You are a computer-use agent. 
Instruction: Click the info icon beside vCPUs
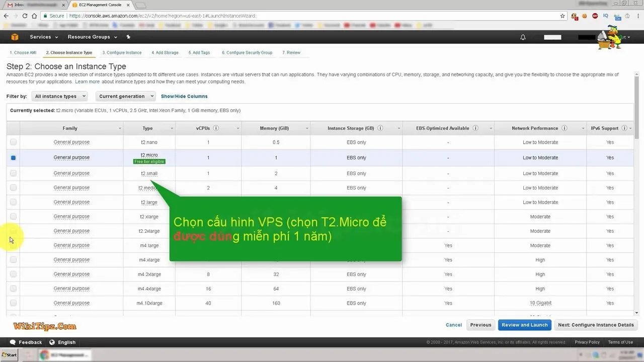point(216,128)
